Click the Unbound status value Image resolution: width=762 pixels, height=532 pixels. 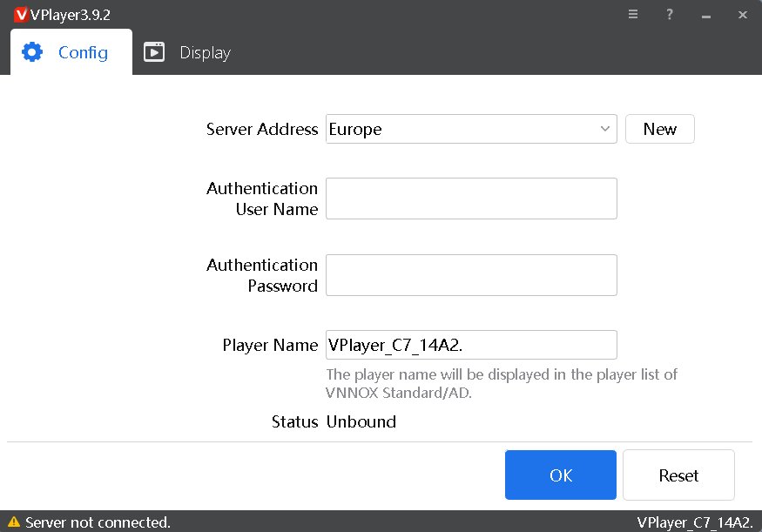[x=361, y=421]
